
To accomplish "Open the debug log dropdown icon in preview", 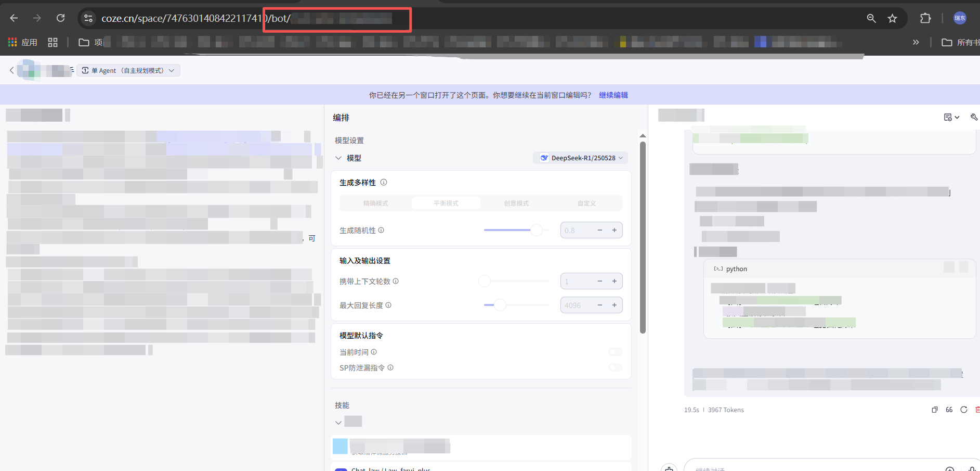I will point(951,117).
